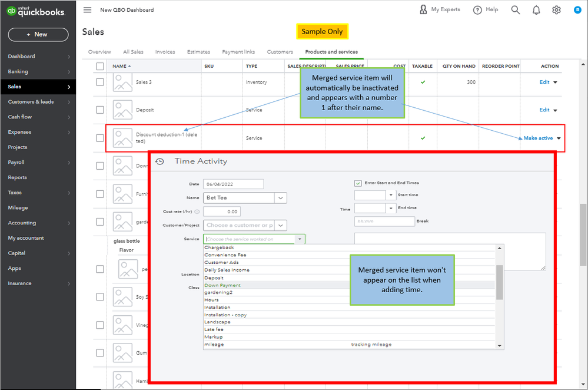Image resolution: width=588 pixels, height=390 pixels.
Task: Click Edit link for Deposit
Action: point(544,110)
